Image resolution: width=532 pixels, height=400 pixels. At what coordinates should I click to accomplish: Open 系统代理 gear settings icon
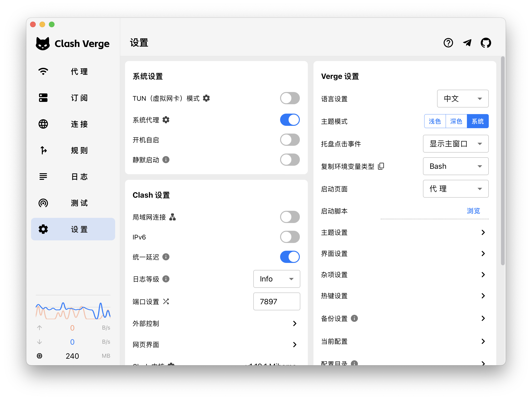pos(166,120)
